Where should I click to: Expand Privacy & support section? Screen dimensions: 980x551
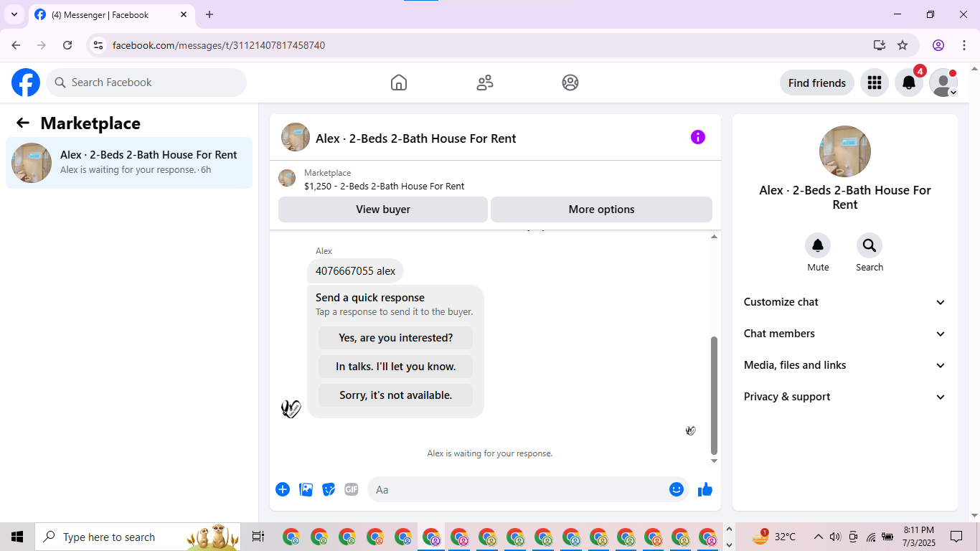845,397
